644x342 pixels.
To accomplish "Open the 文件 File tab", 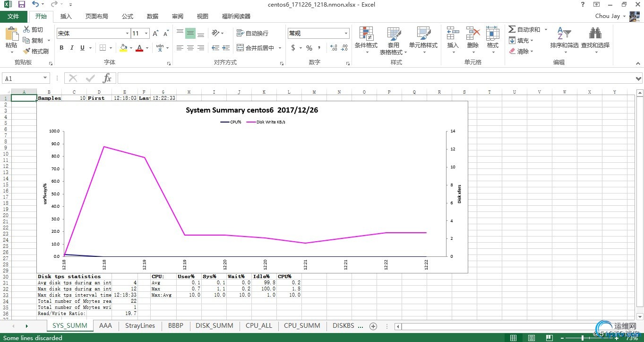I will [x=13, y=16].
